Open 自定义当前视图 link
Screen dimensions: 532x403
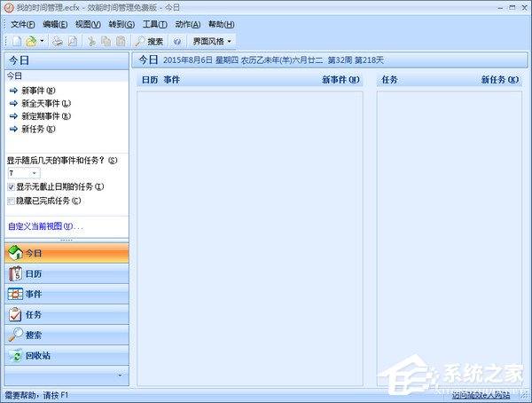point(45,226)
